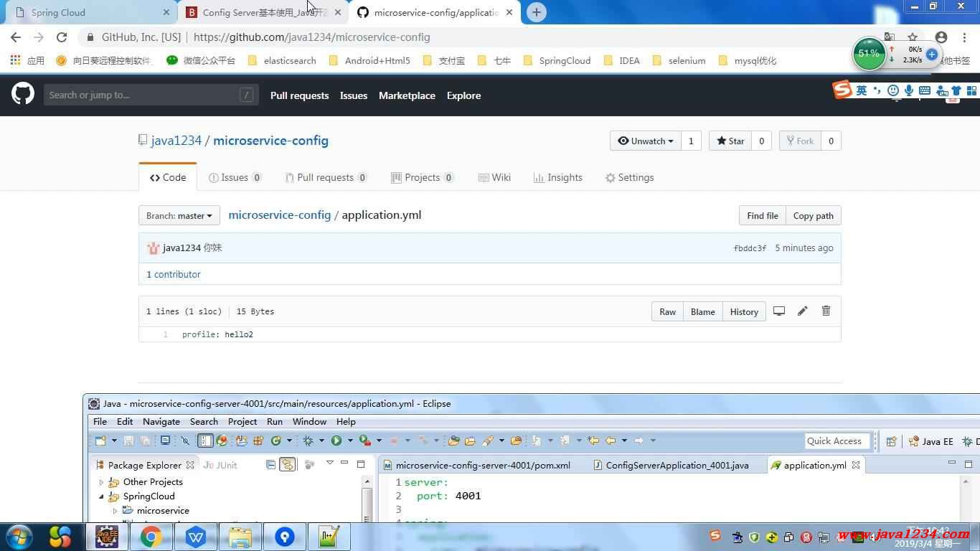
Task: Open Package Explorer View Menu triangle
Action: [x=330, y=463]
